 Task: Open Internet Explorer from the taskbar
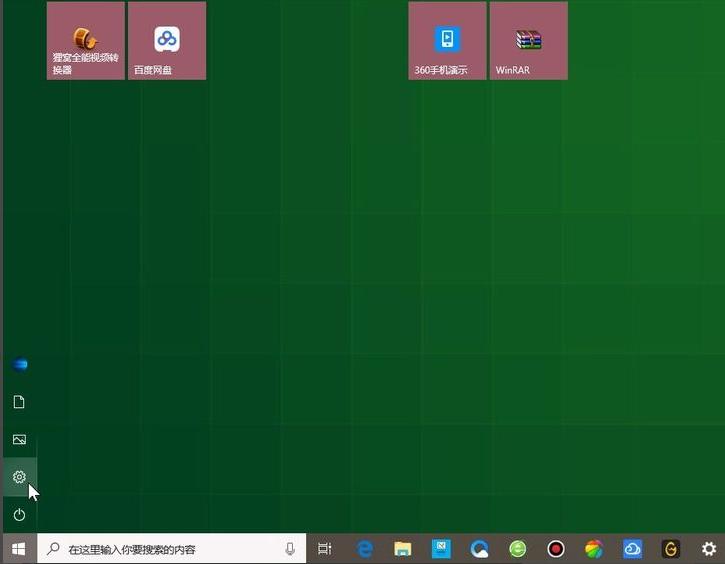(365, 549)
